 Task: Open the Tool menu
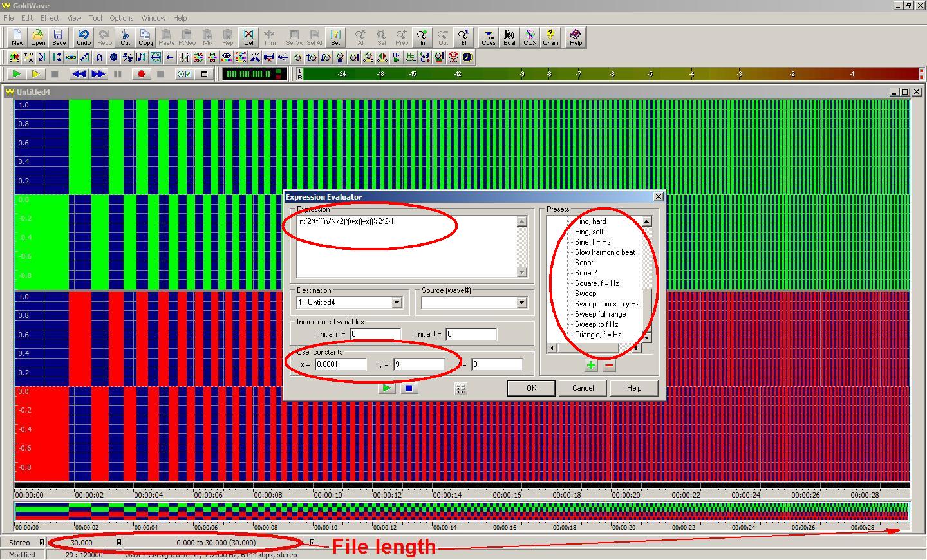(x=95, y=18)
